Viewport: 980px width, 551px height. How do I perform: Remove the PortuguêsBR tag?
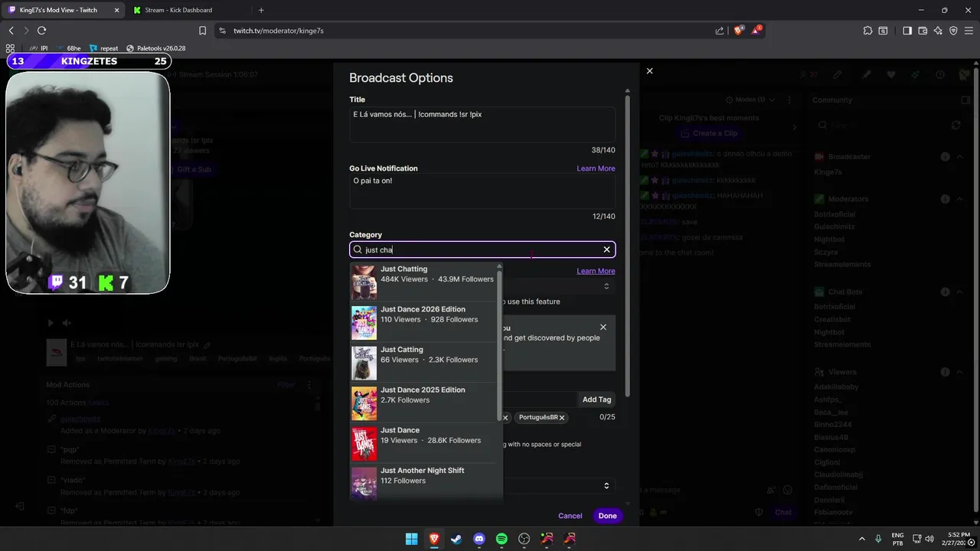click(x=562, y=418)
